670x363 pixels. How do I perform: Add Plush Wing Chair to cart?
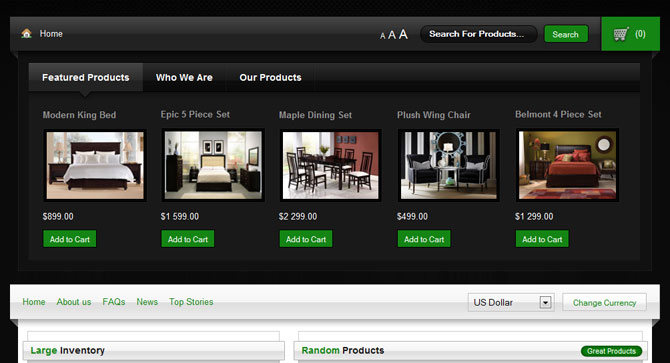[424, 239]
